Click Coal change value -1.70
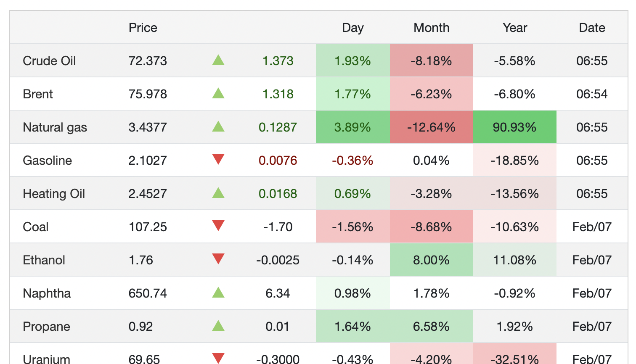The image size is (636, 364). point(278,227)
